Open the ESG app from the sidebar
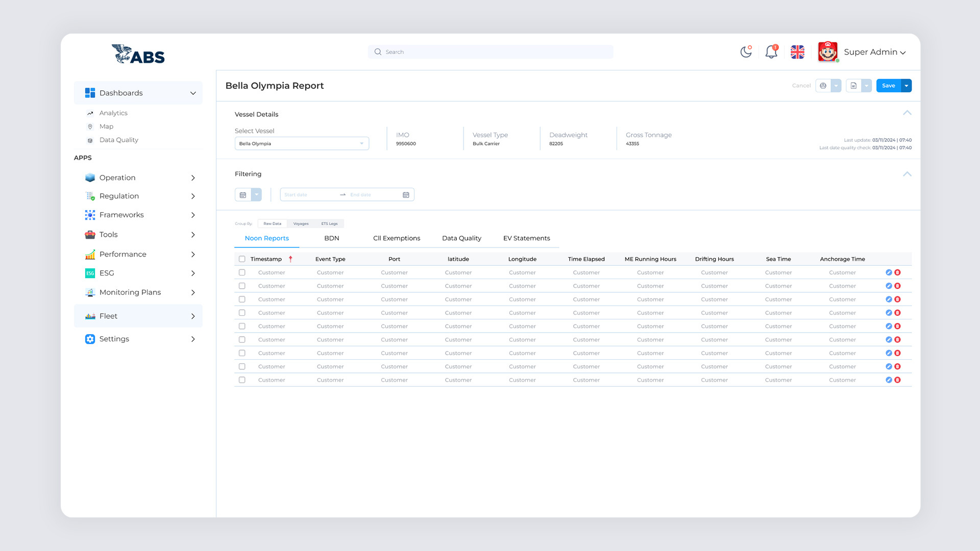Viewport: 980px width, 551px height. click(107, 273)
